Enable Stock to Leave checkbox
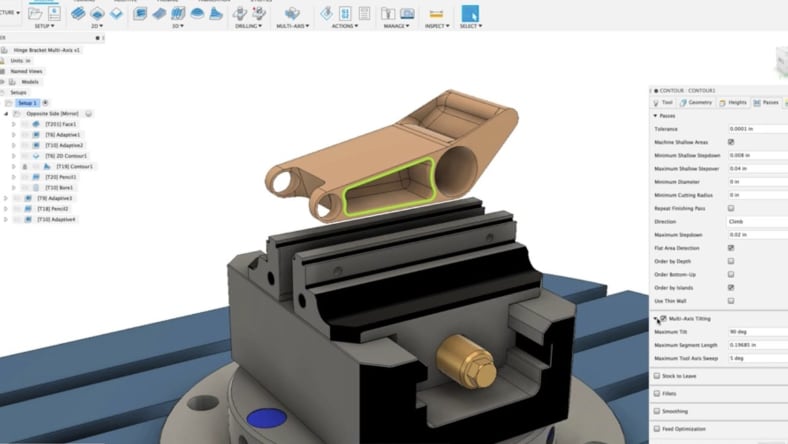 point(657,376)
